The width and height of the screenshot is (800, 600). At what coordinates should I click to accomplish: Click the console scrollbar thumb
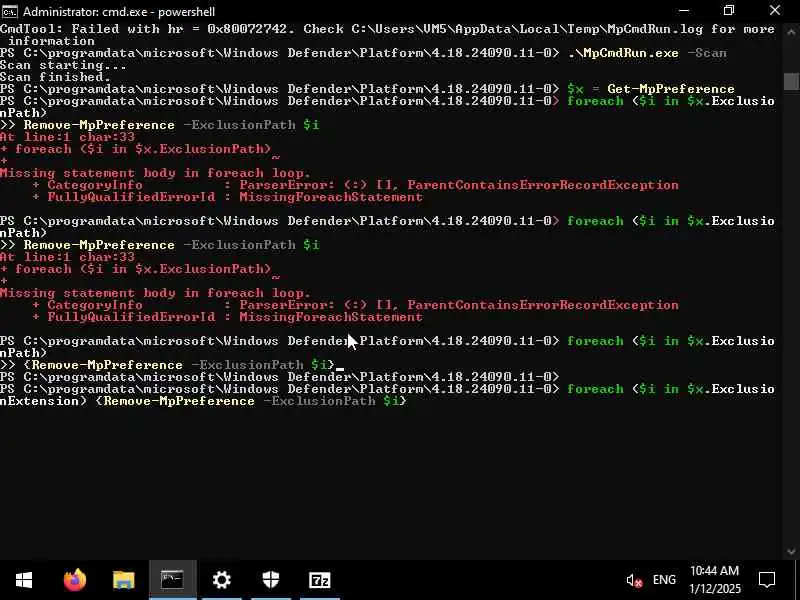coord(791,82)
